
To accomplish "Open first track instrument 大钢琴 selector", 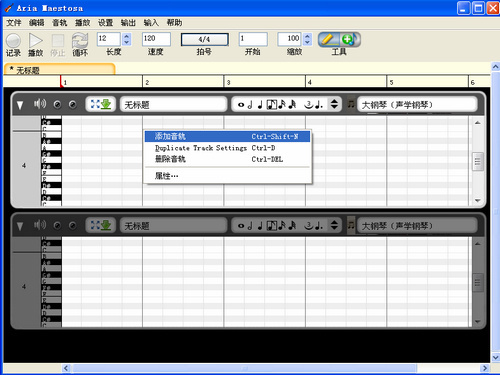I will pyautogui.click(x=417, y=105).
